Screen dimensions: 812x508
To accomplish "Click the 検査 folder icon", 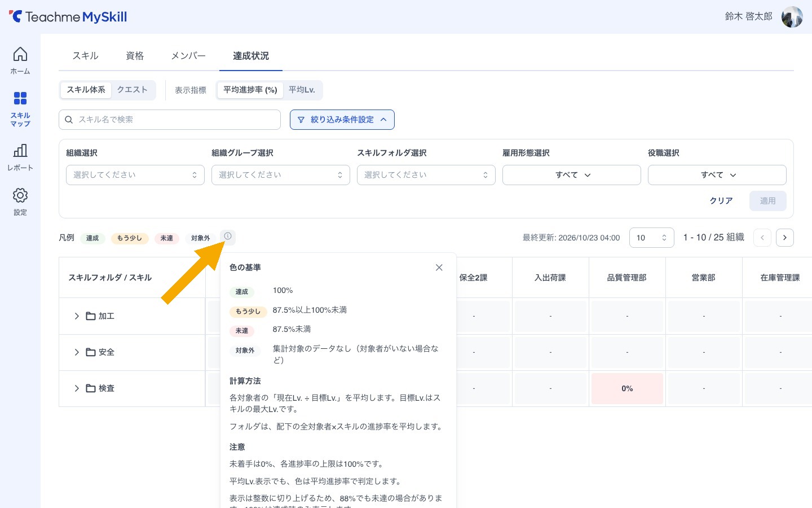I will coord(91,388).
